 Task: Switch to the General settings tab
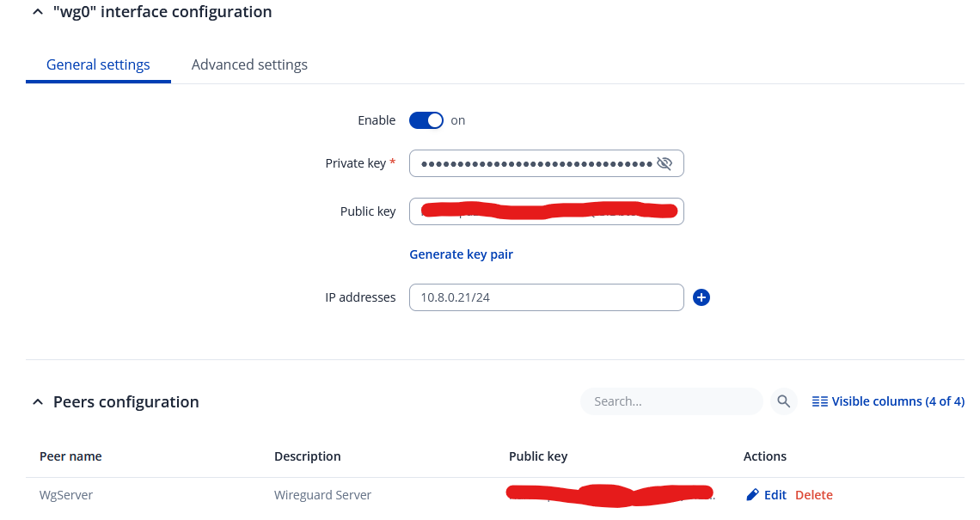click(x=98, y=64)
